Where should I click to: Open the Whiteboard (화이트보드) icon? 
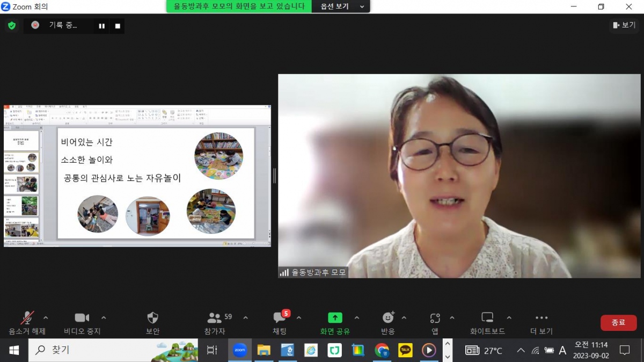tap(487, 318)
